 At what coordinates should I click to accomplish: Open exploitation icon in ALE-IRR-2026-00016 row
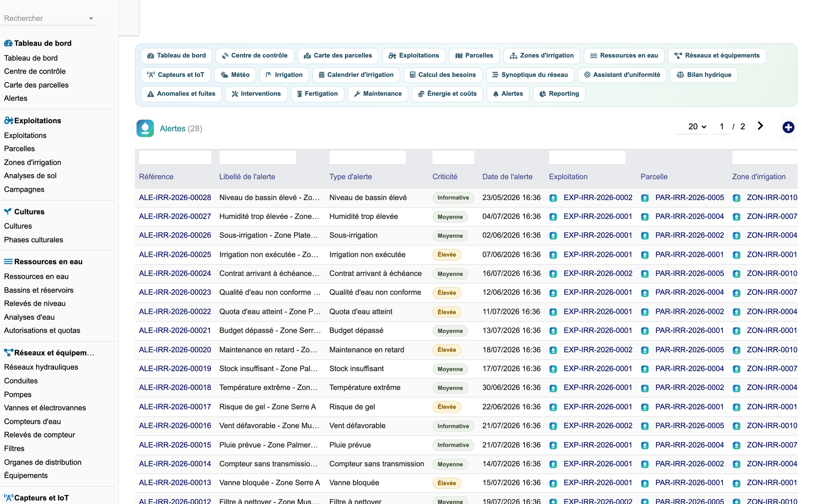pos(553,426)
